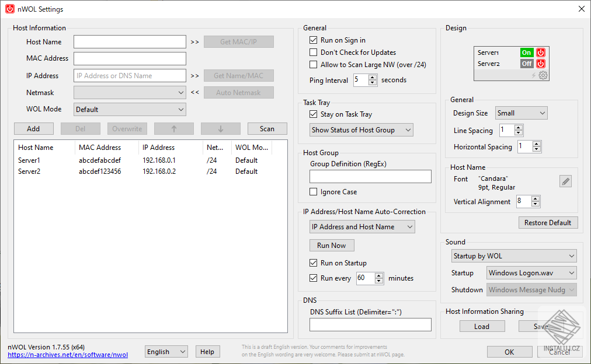Click Restore Default button
Screen dimensions: 591x364
click(x=548, y=222)
